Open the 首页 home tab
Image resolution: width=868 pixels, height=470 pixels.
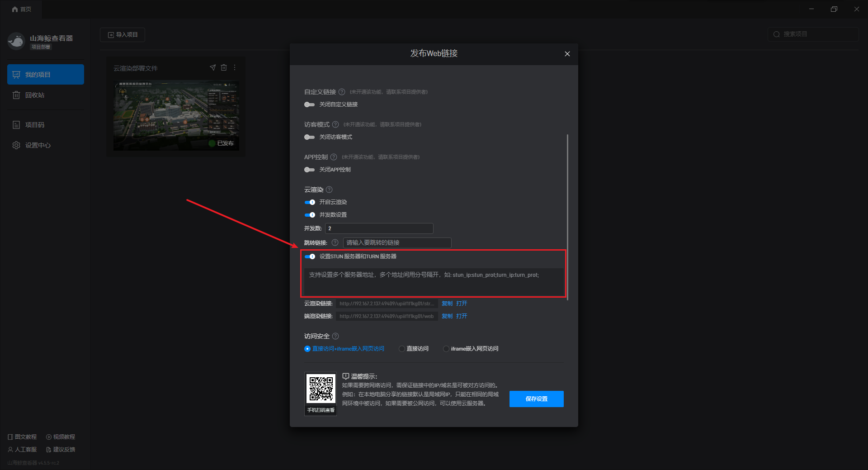coord(21,9)
